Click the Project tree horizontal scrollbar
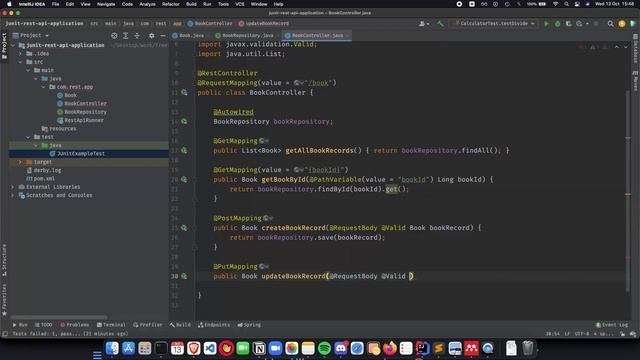Viewport: 640px width, 360px height. pyautogui.click(x=59, y=317)
